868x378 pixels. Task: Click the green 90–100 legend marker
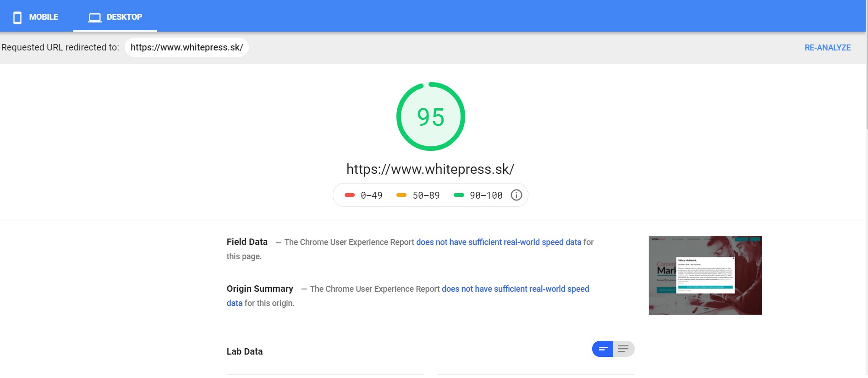pyautogui.click(x=459, y=195)
